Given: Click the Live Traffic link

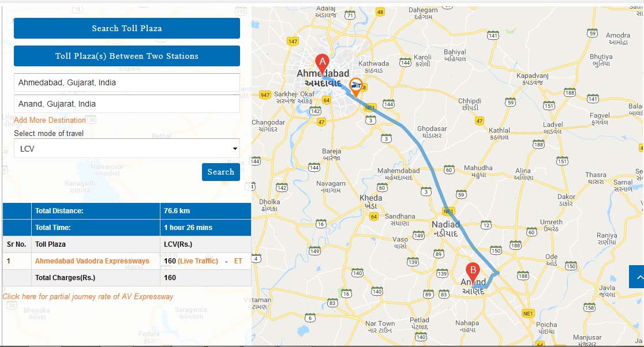Looking at the screenshot, I should (x=198, y=261).
